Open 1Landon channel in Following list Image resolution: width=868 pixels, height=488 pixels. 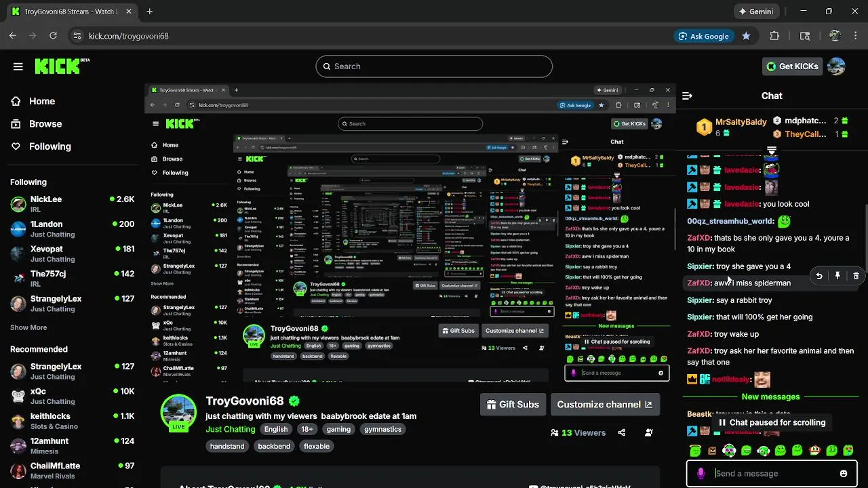(72, 229)
